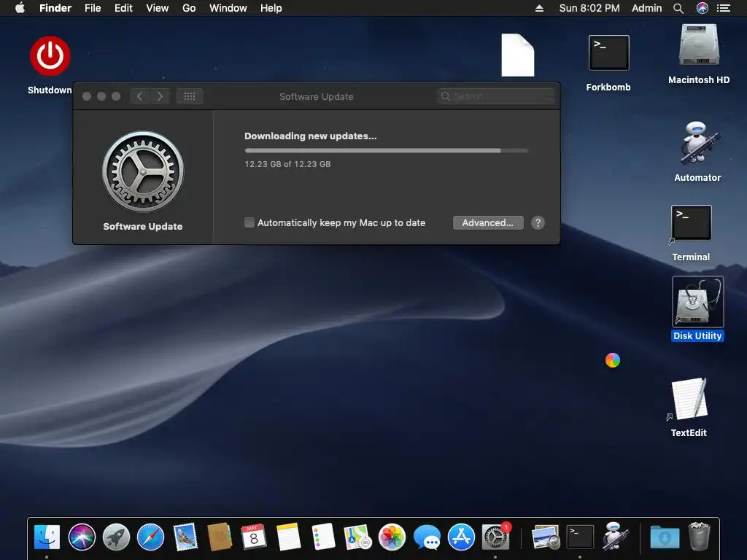Open the Edit menu
Image resolution: width=747 pixels, height=560 pixels.
(123, 8)
